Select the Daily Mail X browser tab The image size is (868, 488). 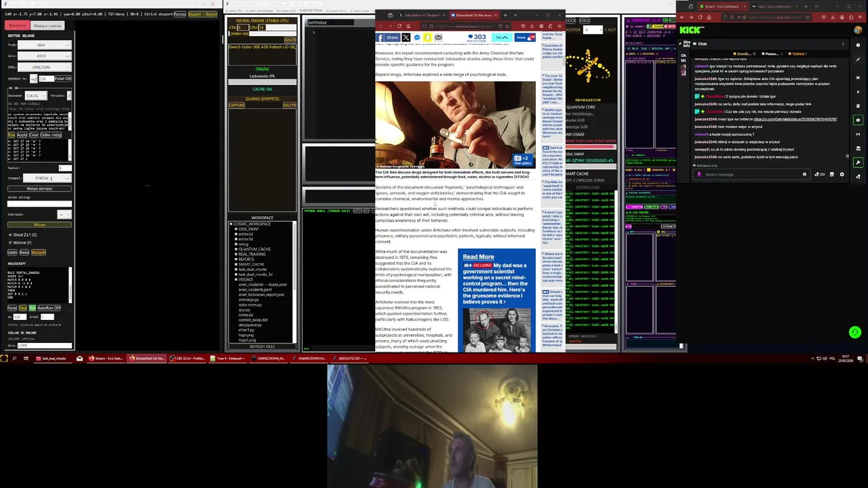click(x=422, y=15)
